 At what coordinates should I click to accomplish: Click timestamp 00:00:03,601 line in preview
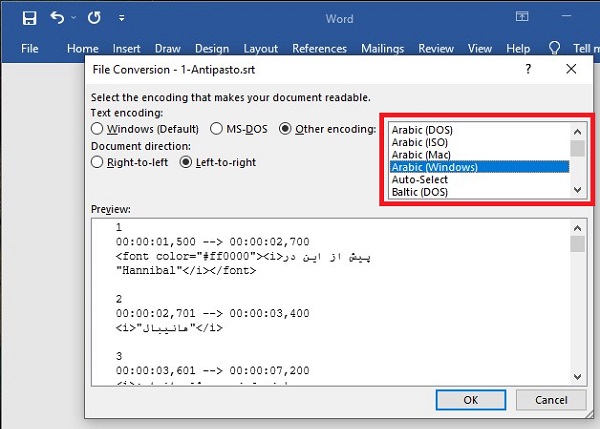click(212, 370)
